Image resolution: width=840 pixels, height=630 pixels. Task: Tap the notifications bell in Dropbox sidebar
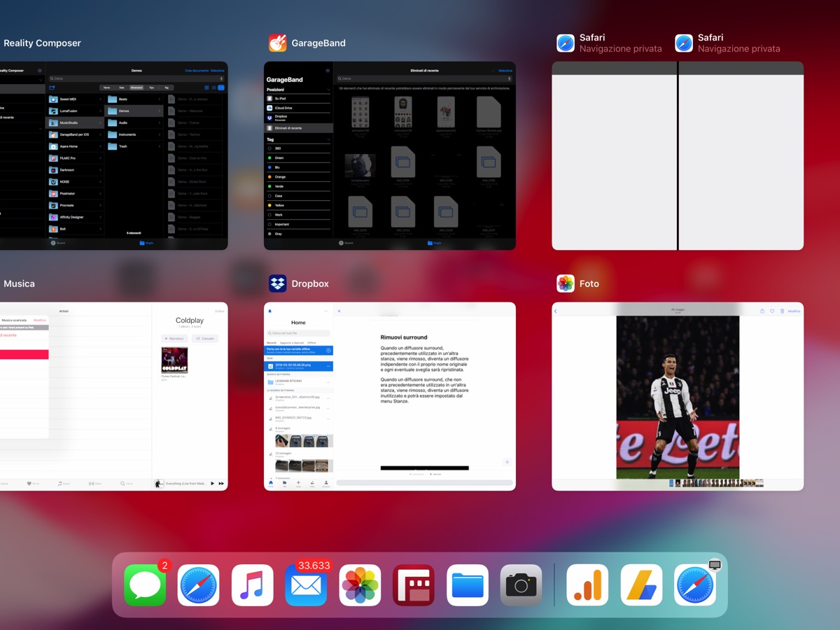click(270, 311)
